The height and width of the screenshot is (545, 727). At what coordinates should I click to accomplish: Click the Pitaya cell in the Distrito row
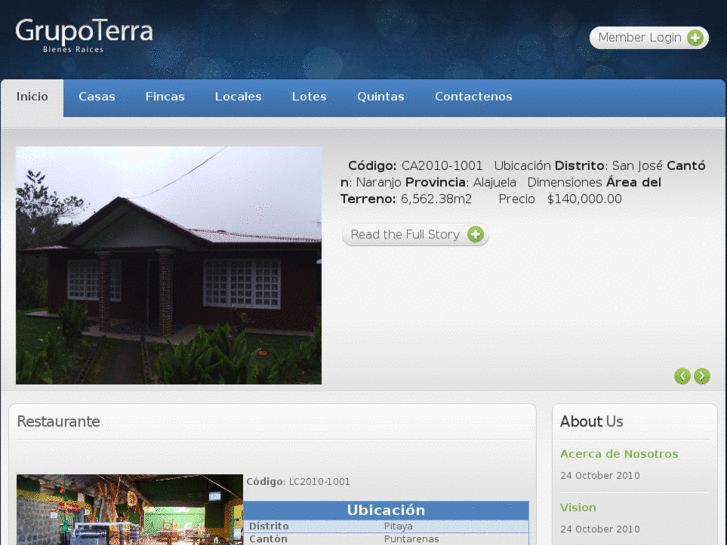pyautogui.click(x=398, y=526)
